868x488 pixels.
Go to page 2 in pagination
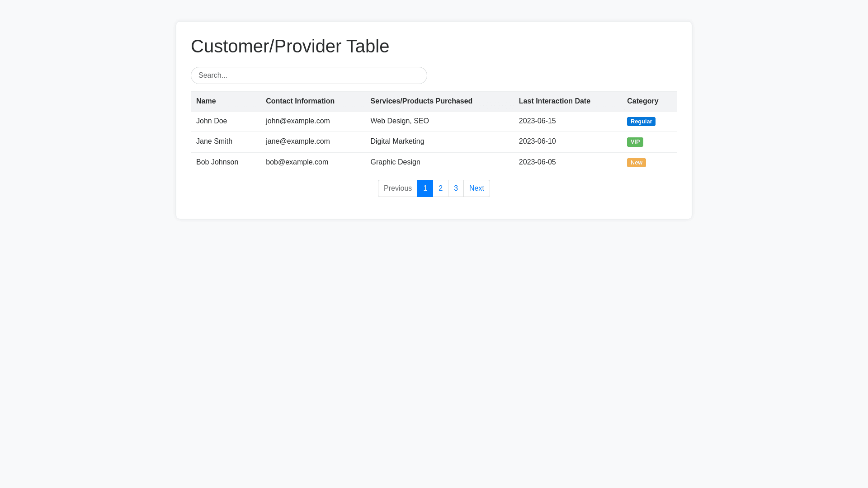point(440,188)
